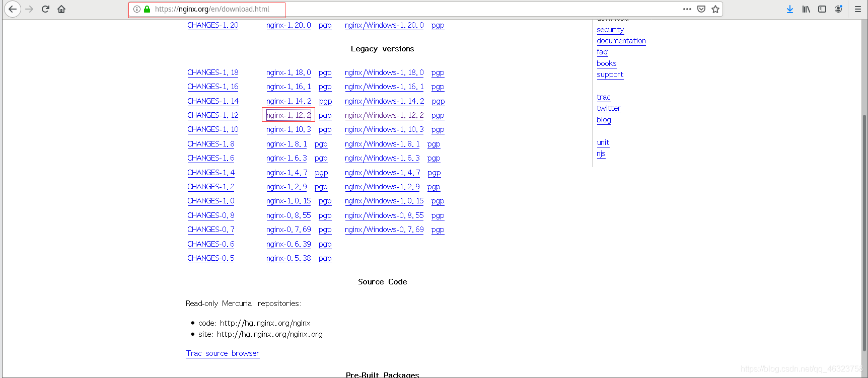Download nginx/Windows-1.16.1
Screen dimensions: 868x378
tap(384, 87)
